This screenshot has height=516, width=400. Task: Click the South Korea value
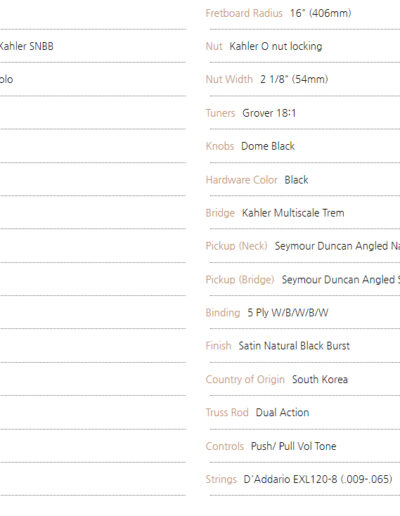pyautogui.click(x=320, y=379)
